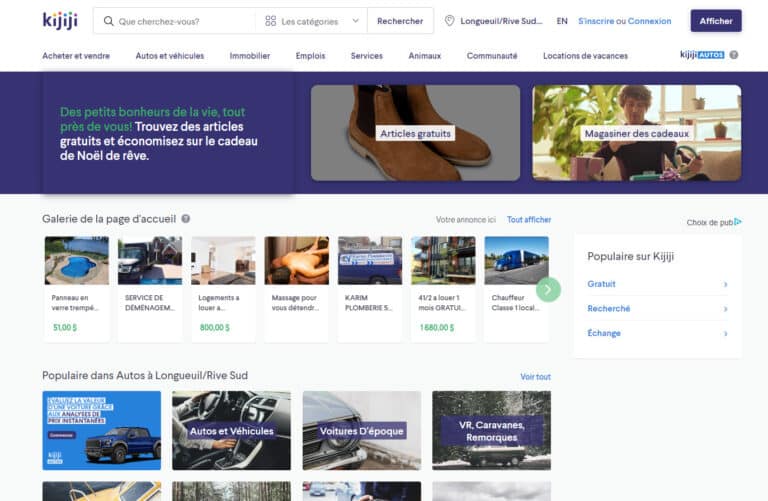Expand the Gratuit chevron
768x501 pixels.
pos(725,284)
